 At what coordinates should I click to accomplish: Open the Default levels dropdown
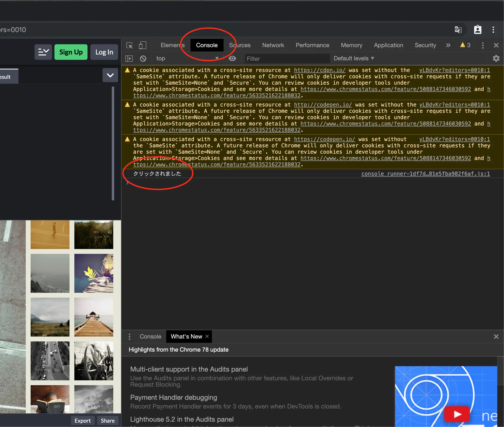click(x=354, y=59)
